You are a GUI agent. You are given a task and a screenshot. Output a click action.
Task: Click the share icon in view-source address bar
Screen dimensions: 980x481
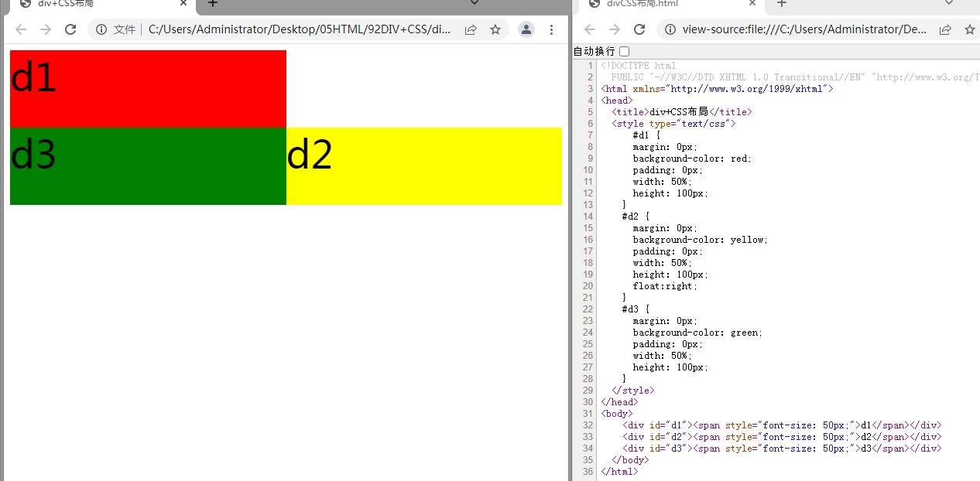click(x=945, y=29)
